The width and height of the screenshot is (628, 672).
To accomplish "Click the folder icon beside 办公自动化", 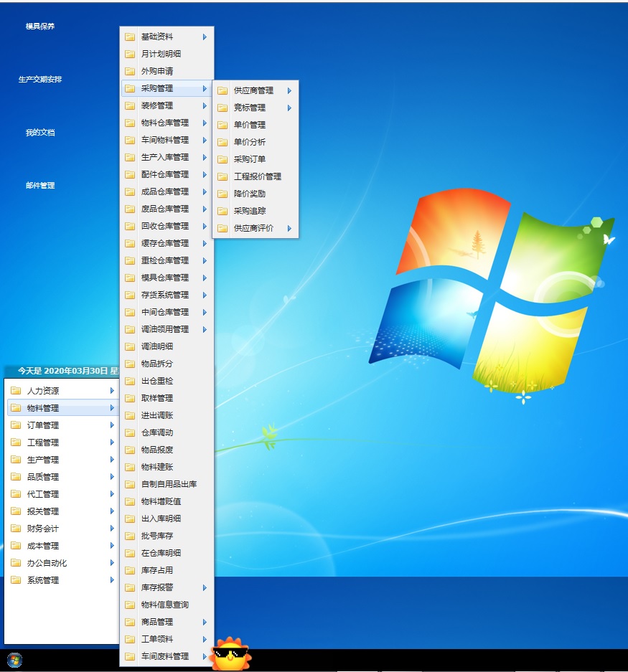I will pyautogui.click(x=16, y=563).
